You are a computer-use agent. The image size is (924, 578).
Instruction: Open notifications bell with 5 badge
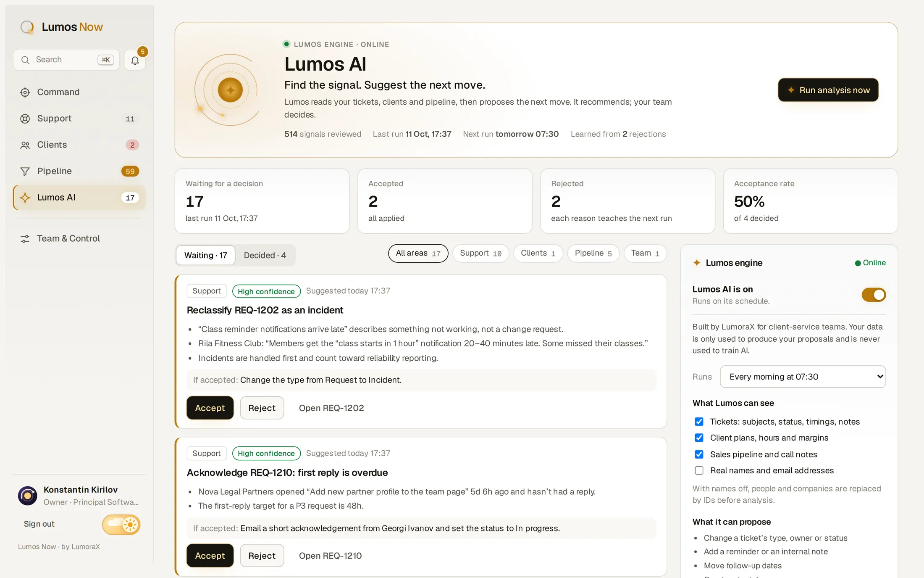click(x=135, y=60)
